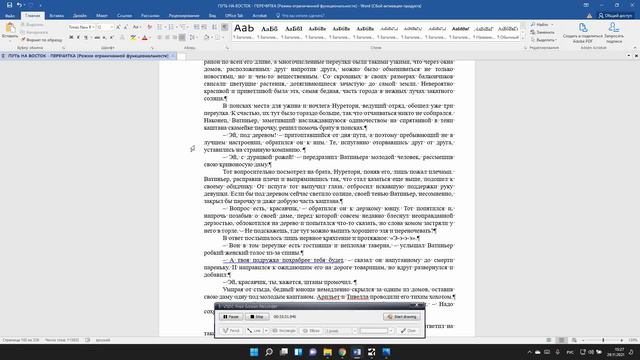The image size is (640, 360).
Task: Switch to the Вставка tab
Action: (56, 16)
